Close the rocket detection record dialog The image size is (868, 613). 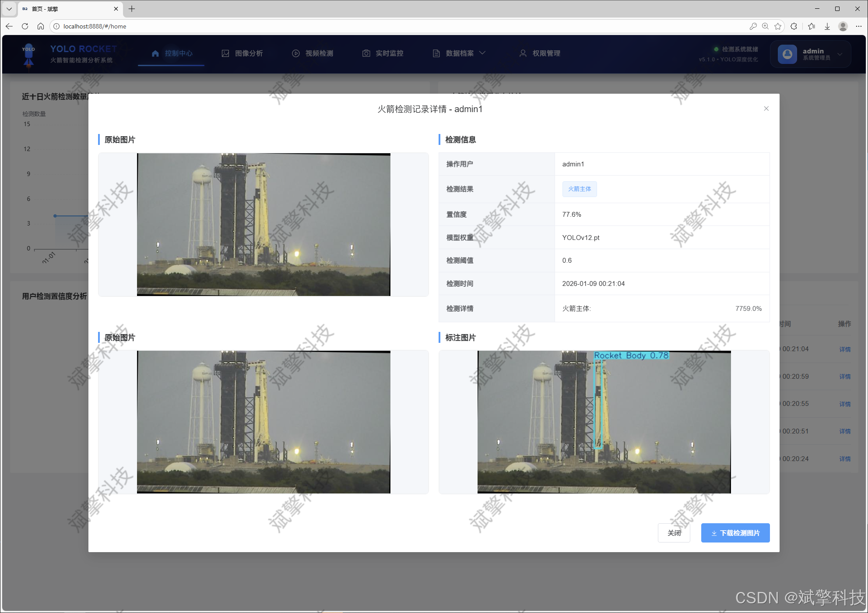click(766, 109)
